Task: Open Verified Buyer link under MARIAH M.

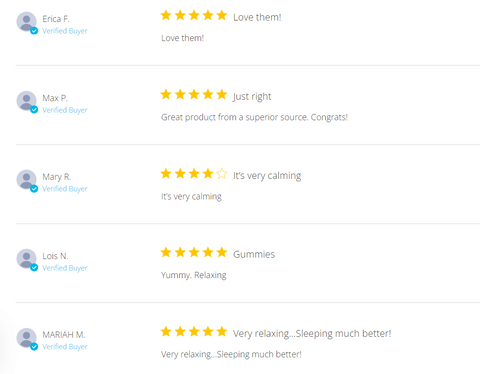Action: [x=65, y=347]
